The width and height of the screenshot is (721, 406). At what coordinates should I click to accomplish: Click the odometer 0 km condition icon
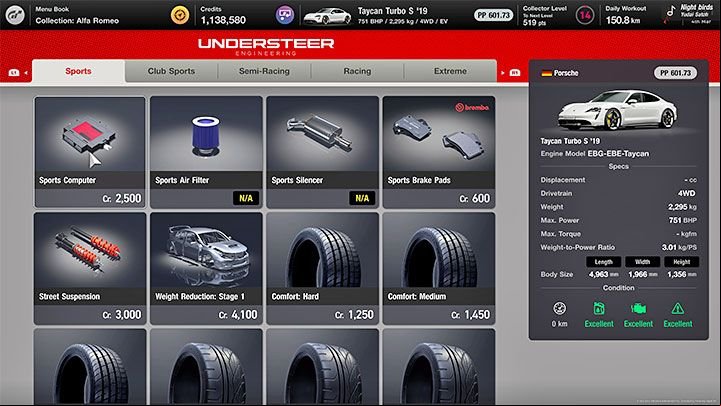[560, 308]
